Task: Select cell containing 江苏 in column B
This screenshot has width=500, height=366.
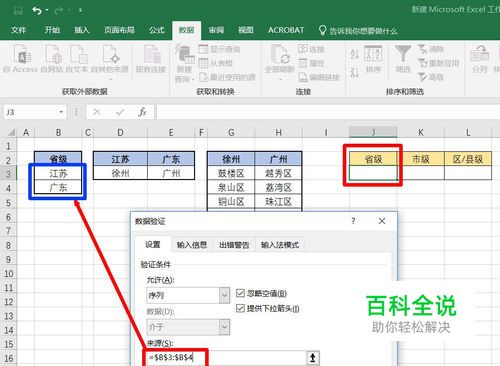Action: click(58, 173)
